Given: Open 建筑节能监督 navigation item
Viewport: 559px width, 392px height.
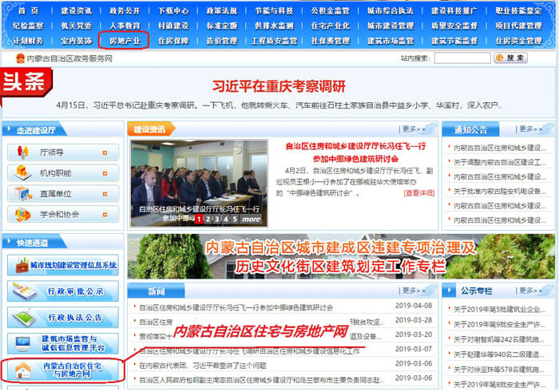Looking at the screenshot, I should click(x=454, y=41).
